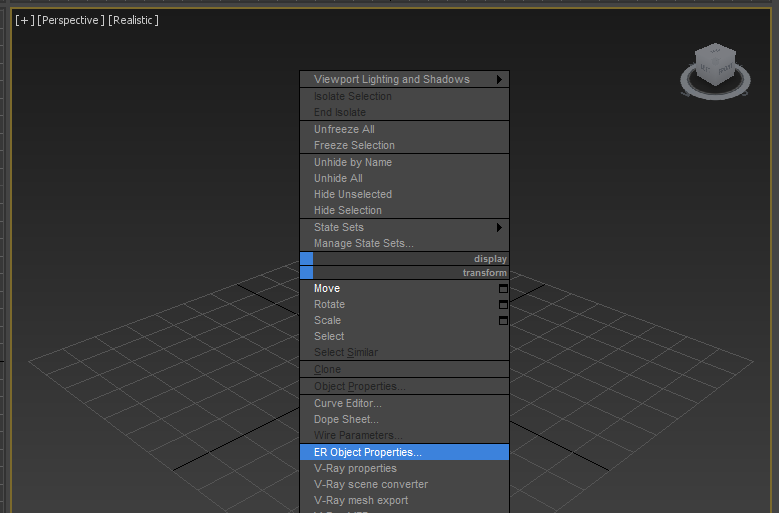Select Unhide by Name
Image resolution: width=779 pixels, height=513 pixels.
click(x=404, y=162)
